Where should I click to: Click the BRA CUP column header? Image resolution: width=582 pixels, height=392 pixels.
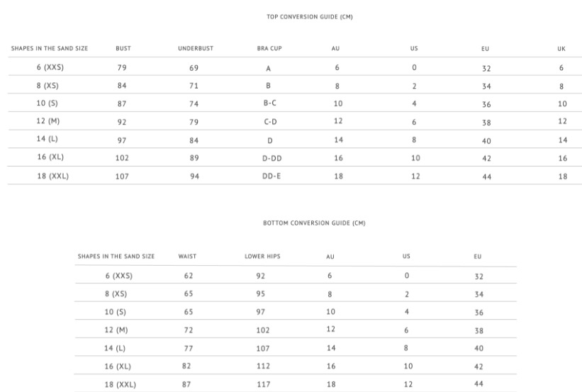point(269,49)
